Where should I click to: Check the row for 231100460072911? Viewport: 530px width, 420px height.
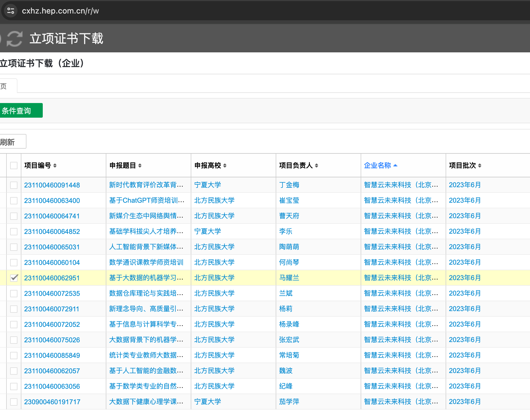pos(14,309)
